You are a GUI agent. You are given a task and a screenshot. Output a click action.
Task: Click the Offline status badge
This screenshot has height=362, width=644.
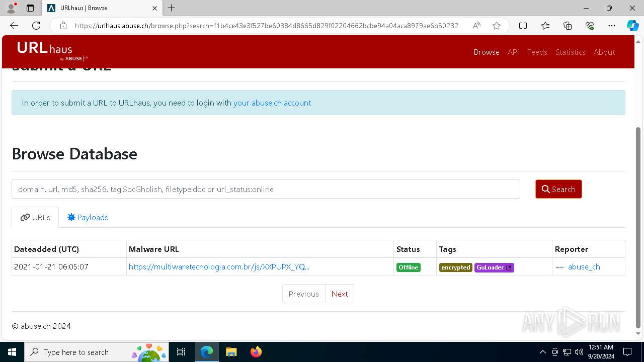(x=409, y=267)
